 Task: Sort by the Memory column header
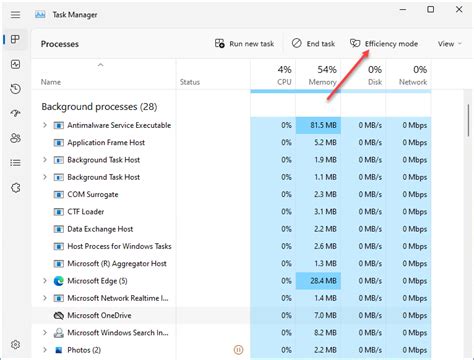tap(318, 75)
